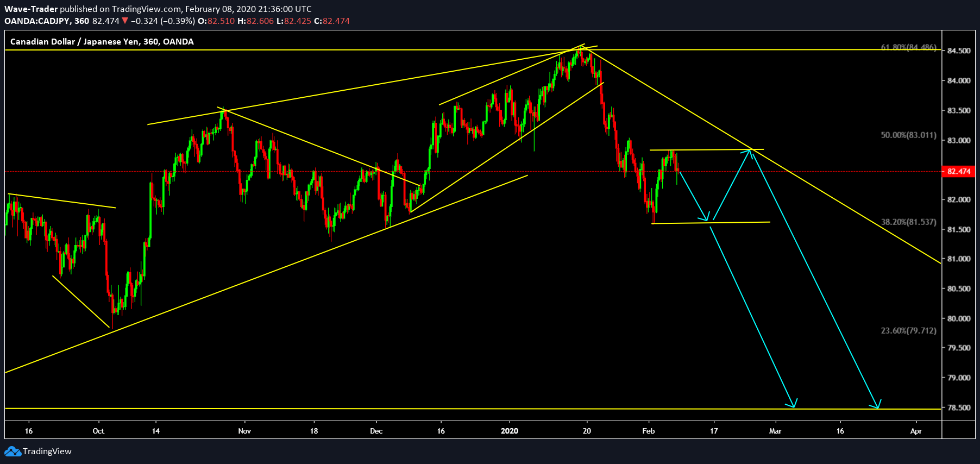Click the 20 date label on time axis
This screenshot has height=464, width=980.
(x=587, y=431)
